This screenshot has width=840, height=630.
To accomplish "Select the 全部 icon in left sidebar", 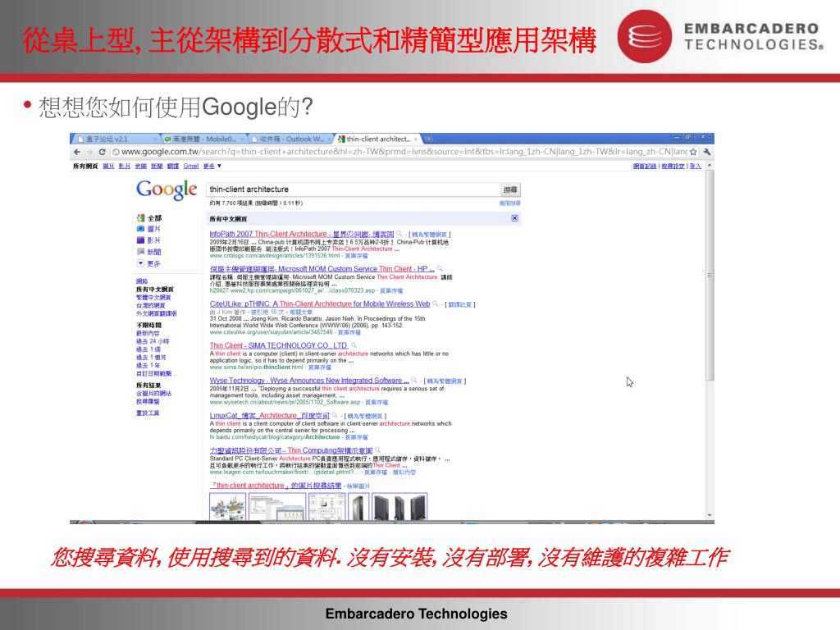I will point(141,218).
